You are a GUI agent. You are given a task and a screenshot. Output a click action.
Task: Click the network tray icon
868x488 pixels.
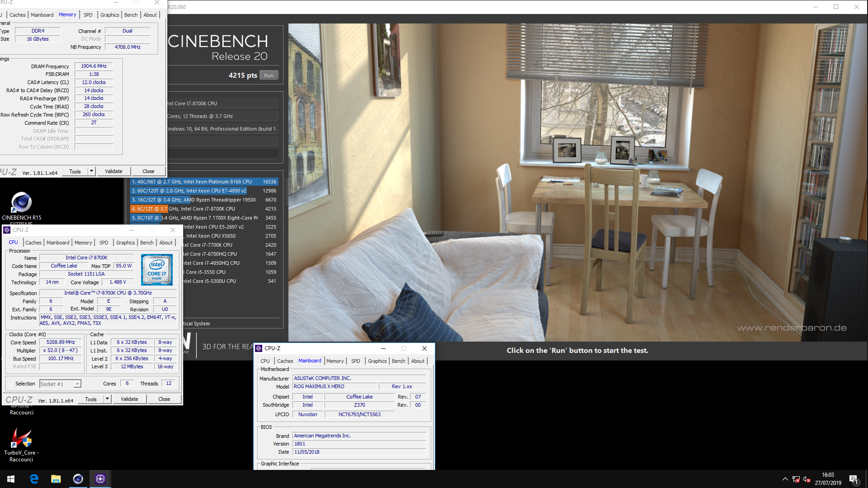796,479
